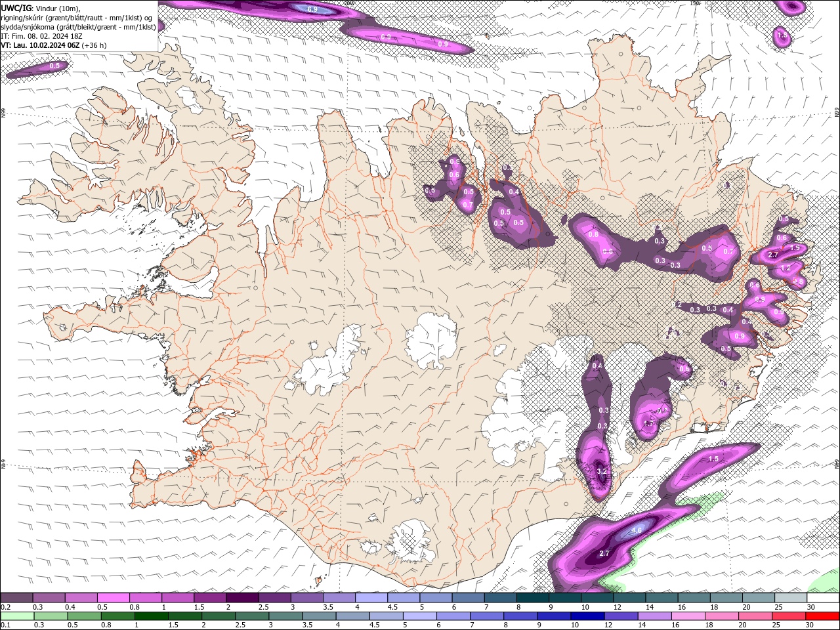This screenshot has width=840, height=630.
Task: Click the 'IT: Fim. 08. 02. 2024 18Z' line
Action: pos(43,36)
